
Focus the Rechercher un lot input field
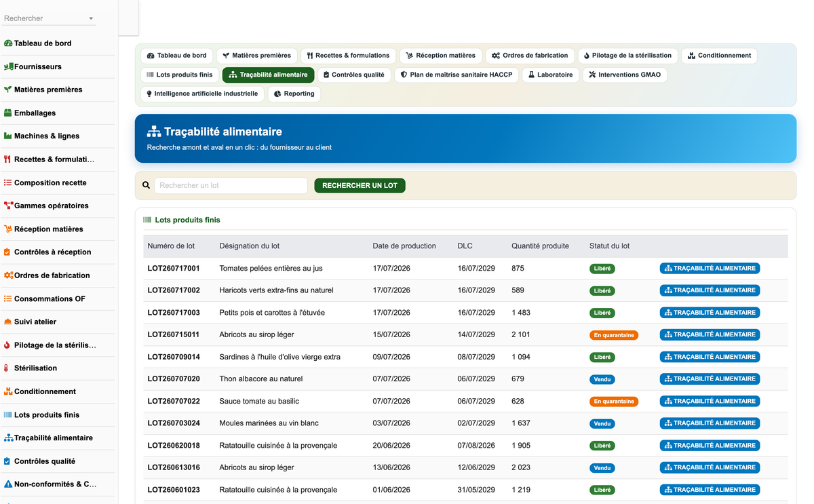(x=231, y=185)
